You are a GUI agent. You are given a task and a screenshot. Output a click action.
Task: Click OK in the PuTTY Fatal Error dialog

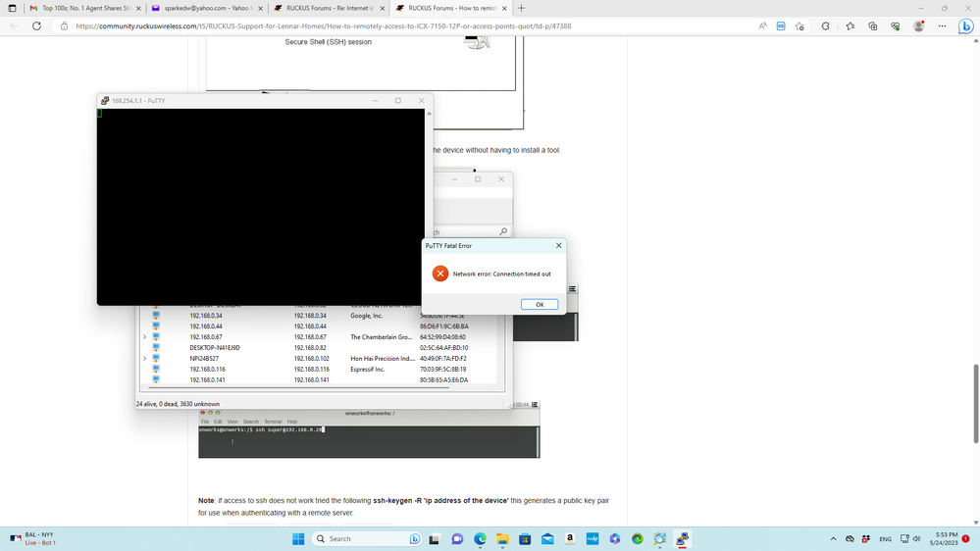[x=539, y=305]
